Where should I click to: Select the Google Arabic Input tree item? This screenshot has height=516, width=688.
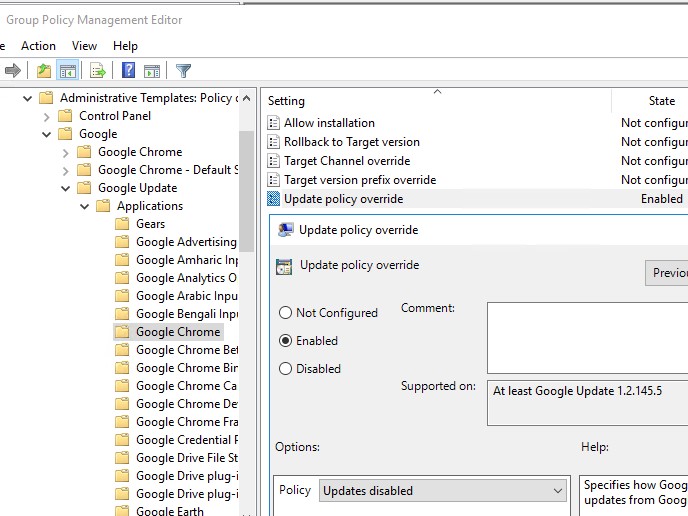coord(187,296)
